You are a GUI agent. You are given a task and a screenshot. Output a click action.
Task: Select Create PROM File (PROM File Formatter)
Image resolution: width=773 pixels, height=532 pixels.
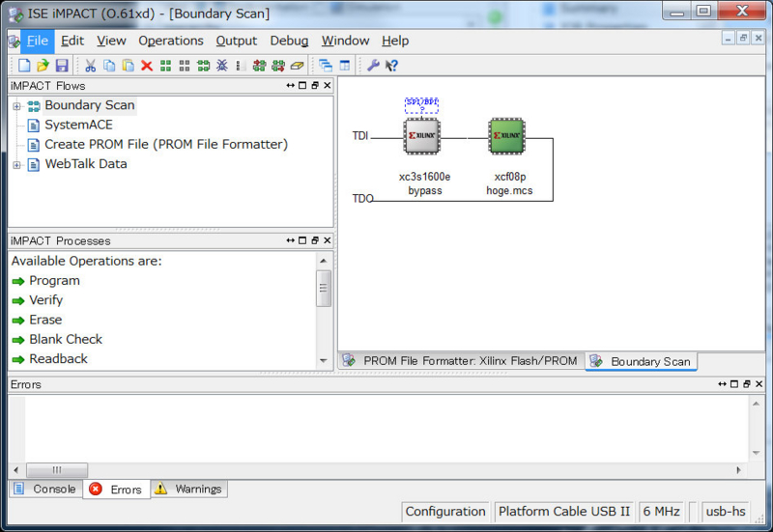pos(166,144)
